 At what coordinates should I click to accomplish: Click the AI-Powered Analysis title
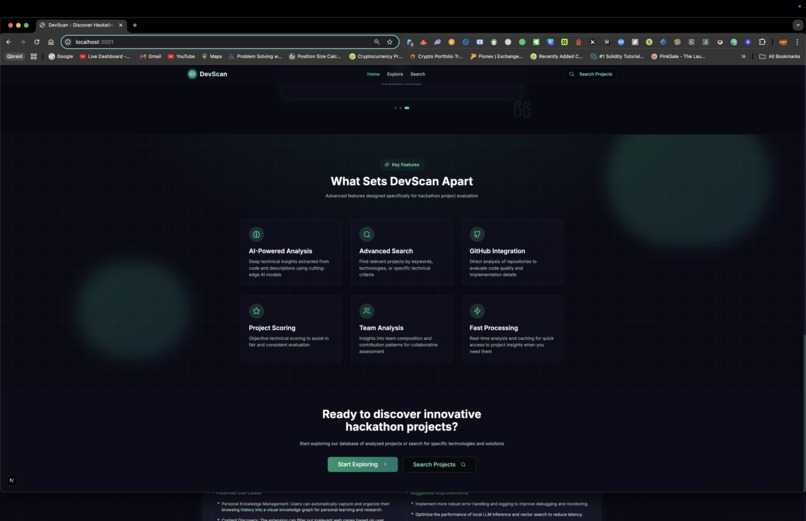(280, 251)
